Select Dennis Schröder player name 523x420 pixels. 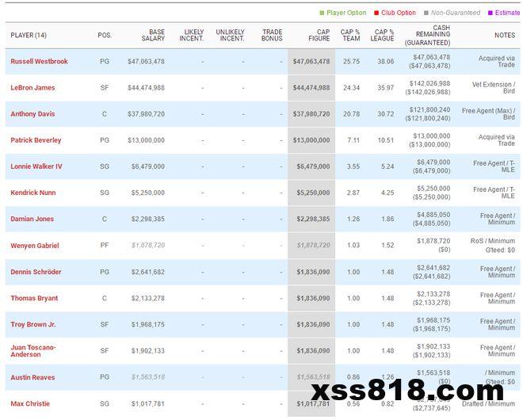click(x=36, y=272)
